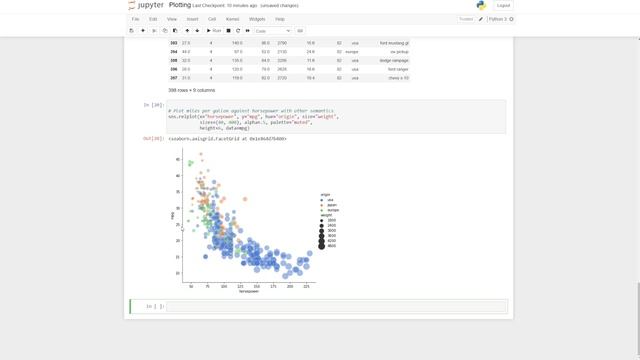Click the scatter plot output image
Screen dimensions: 640x360
pyautogui.click(x=255, y=220)
